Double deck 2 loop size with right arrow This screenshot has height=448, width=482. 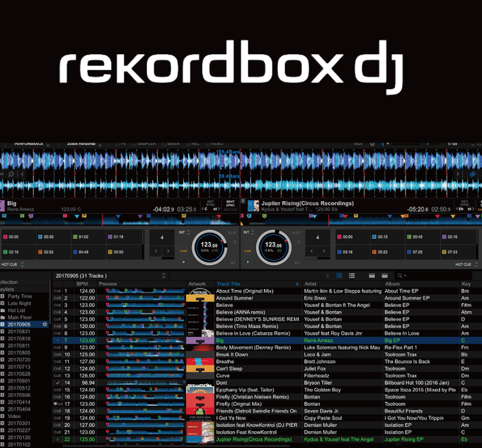[x=324, y=251]
